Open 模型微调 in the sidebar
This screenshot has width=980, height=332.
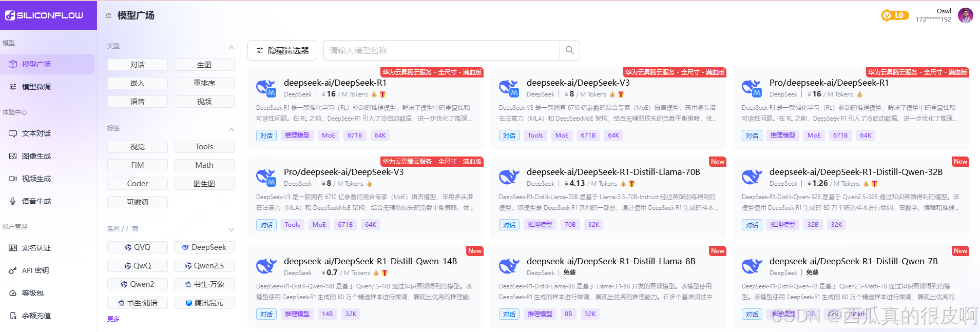pos(47,87)
